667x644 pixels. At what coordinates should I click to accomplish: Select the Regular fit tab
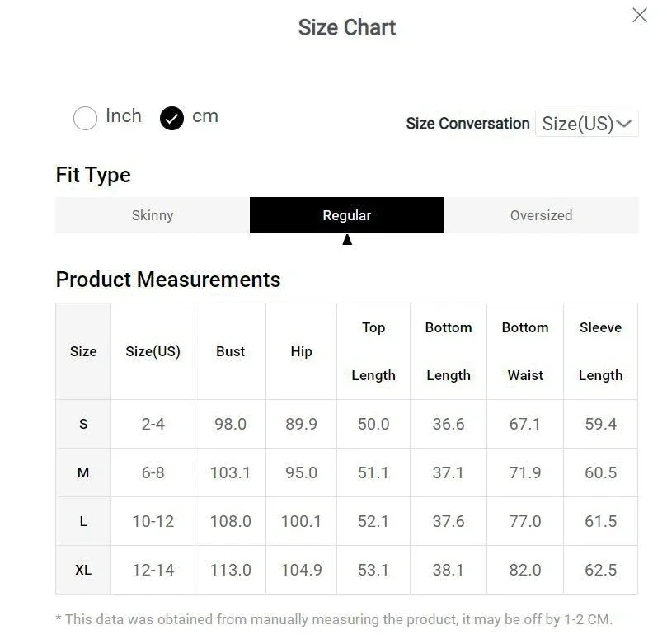[x=347, y=215]
